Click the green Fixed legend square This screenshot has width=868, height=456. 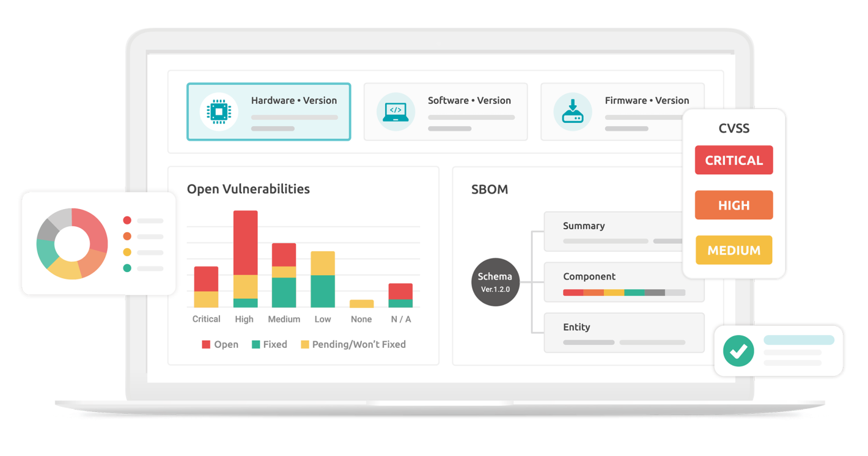pyautogui.click(x=256, y=345)
